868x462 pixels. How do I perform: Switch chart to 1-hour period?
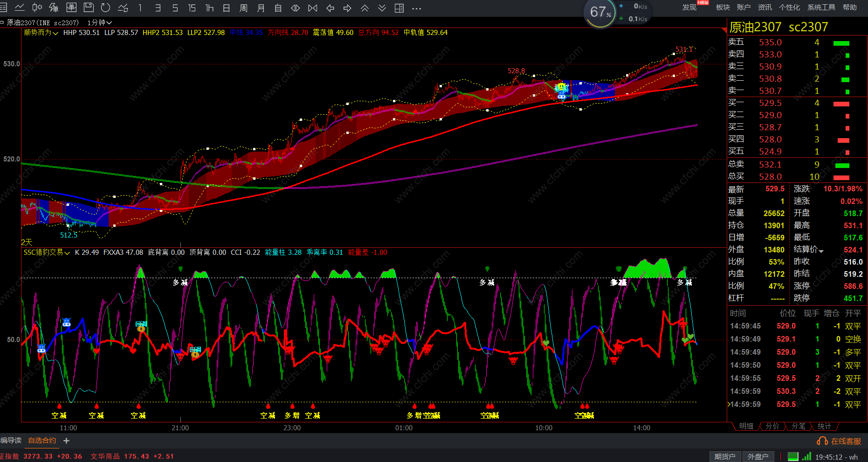(x=209, y=8)
